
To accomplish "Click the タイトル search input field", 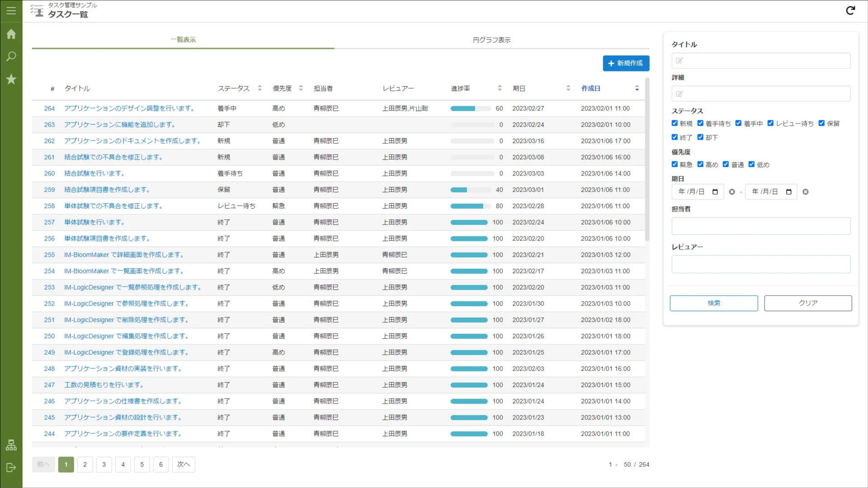I will [761, 61].
